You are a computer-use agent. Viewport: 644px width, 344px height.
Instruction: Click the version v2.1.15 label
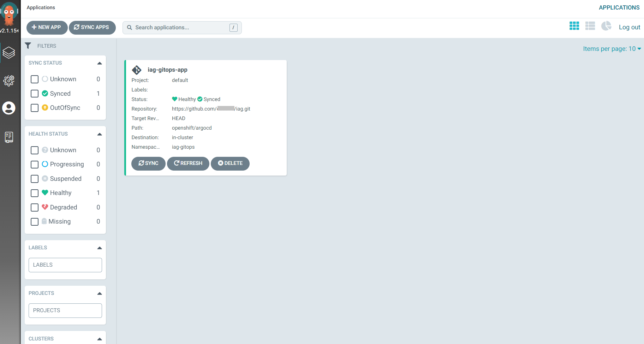tap(9, 31)
